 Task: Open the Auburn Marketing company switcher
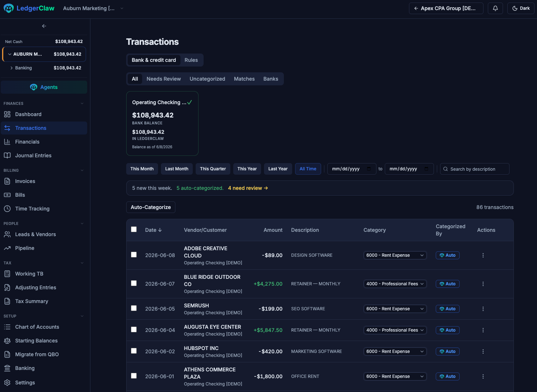[x=93, y=8]
